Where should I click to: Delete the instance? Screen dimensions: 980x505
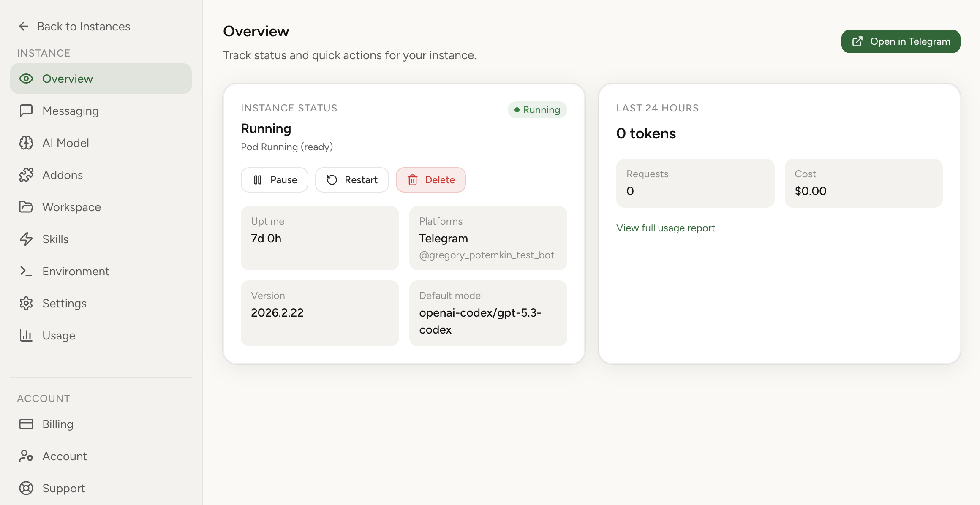[430, 179]
